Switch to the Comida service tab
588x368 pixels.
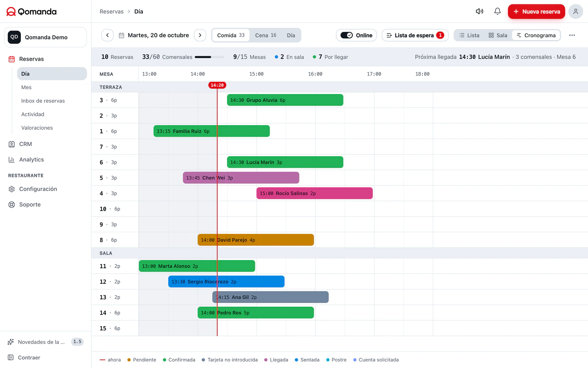[231, 35]
